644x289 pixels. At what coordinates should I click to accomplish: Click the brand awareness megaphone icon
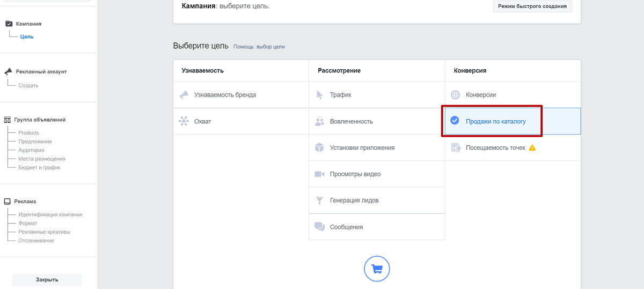[x=184, y=95]
